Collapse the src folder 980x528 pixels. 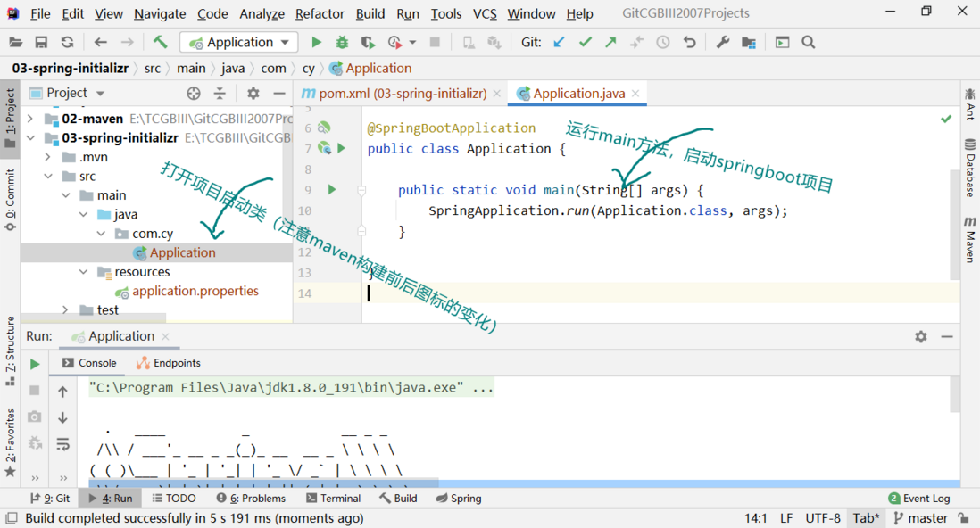tap(47, 177)
